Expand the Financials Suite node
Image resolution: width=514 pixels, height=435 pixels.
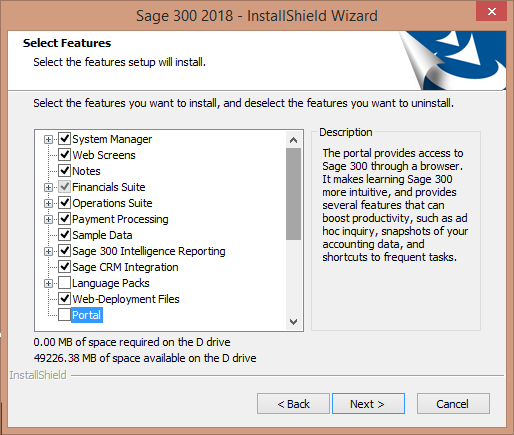pyautogui.click(x=48, y=187)
